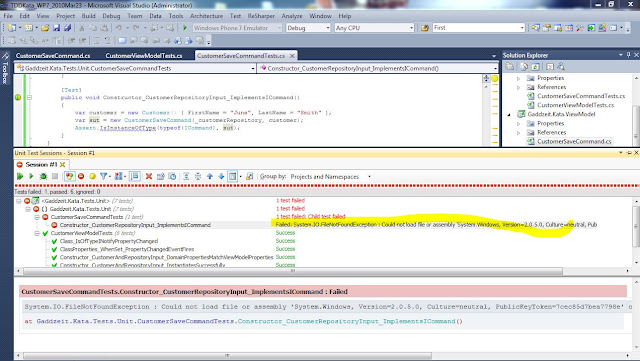Collapse the CustomerSaveCommandTests test node
Viewport: 640px width, 361px height.
click(37, 217)
